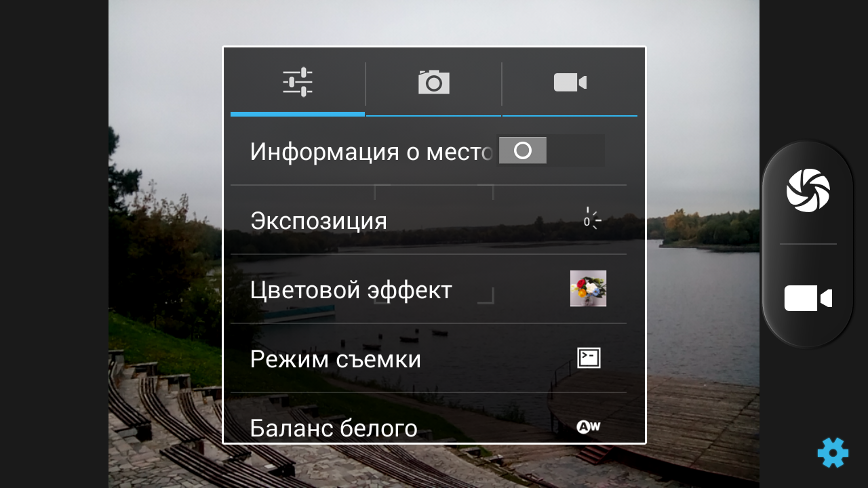Tap the scene mode icon

coord(589,358)
